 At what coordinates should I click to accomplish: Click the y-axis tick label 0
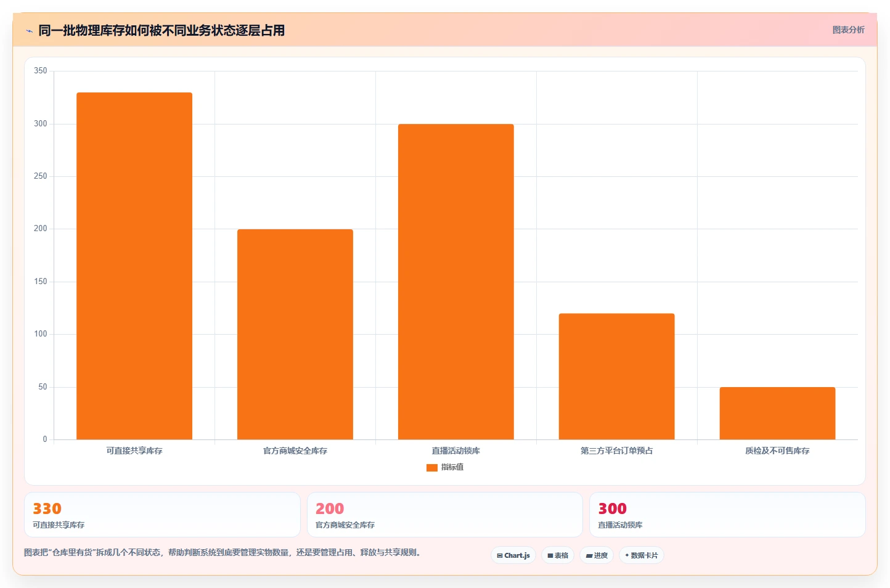point(45,439)
